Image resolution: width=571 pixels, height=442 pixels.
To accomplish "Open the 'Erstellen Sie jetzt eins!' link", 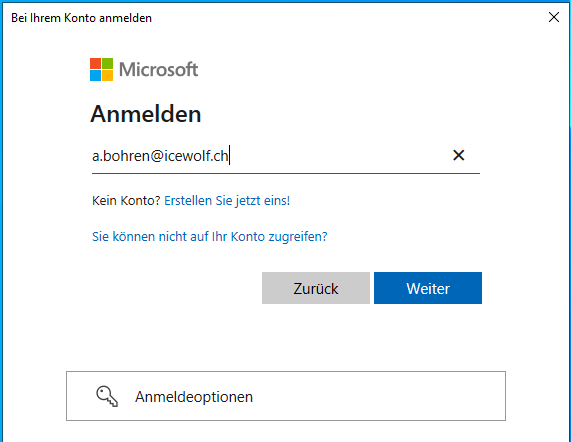I will [x=227, y=201].
